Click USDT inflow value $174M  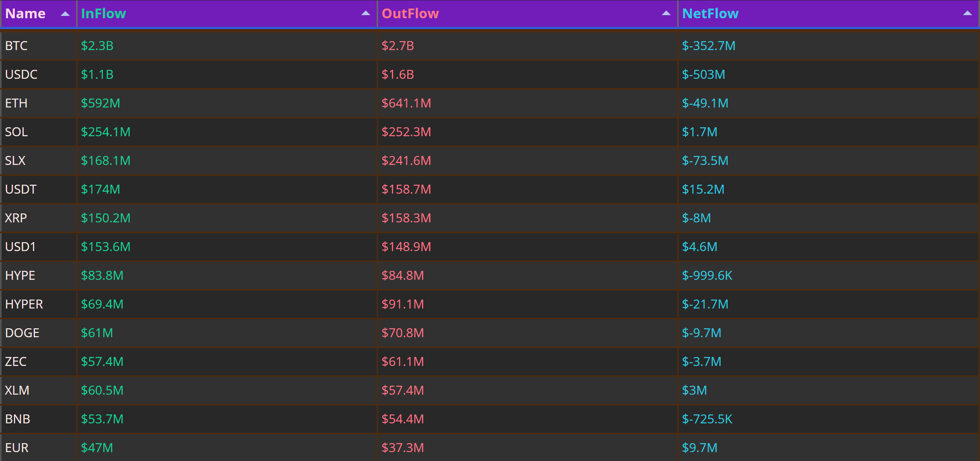tap(101, 189)
